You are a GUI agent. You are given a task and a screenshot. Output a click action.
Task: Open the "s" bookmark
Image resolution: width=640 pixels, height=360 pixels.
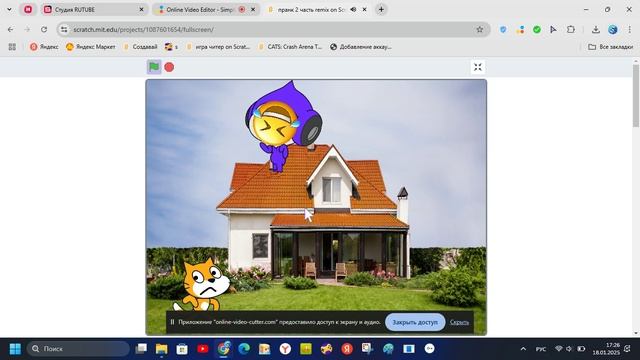pyautogui.click(x=171, y=47)
